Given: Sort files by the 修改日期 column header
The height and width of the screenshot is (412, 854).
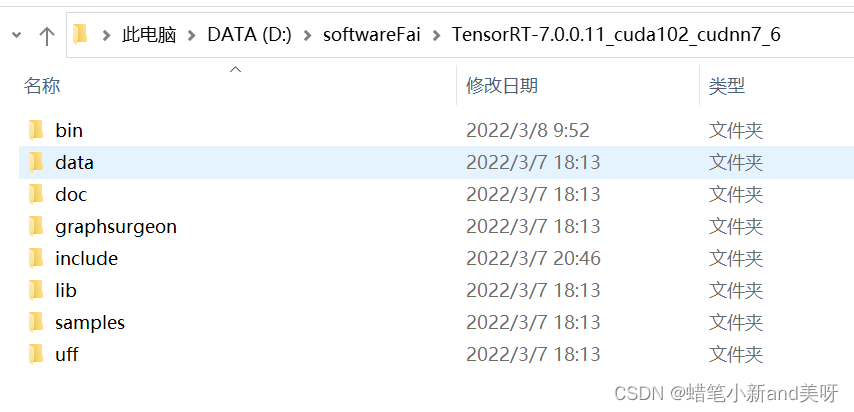Looking at the screenshot, I should (x=502, y=86).
